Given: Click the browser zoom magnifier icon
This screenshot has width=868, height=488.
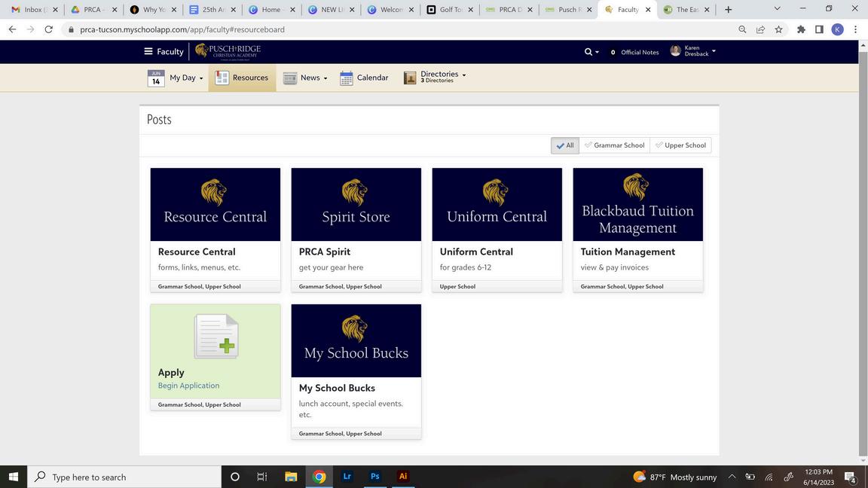Looking at the screenshot, I should tap(742, 29).
